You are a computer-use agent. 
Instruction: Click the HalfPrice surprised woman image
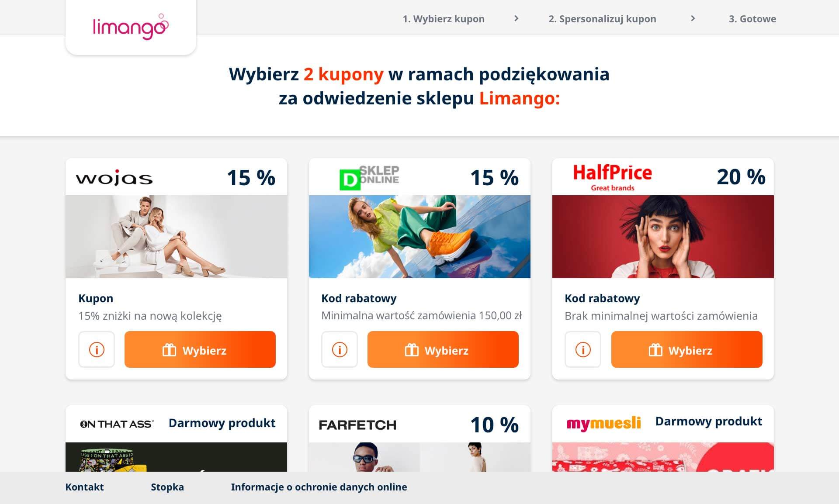pyautogui.click(x=663, y=237)
